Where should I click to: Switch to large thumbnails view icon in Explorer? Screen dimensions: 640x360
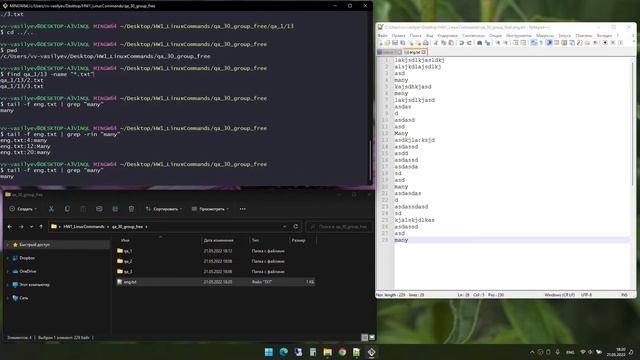pyautogui.click(x=372, y=338)
